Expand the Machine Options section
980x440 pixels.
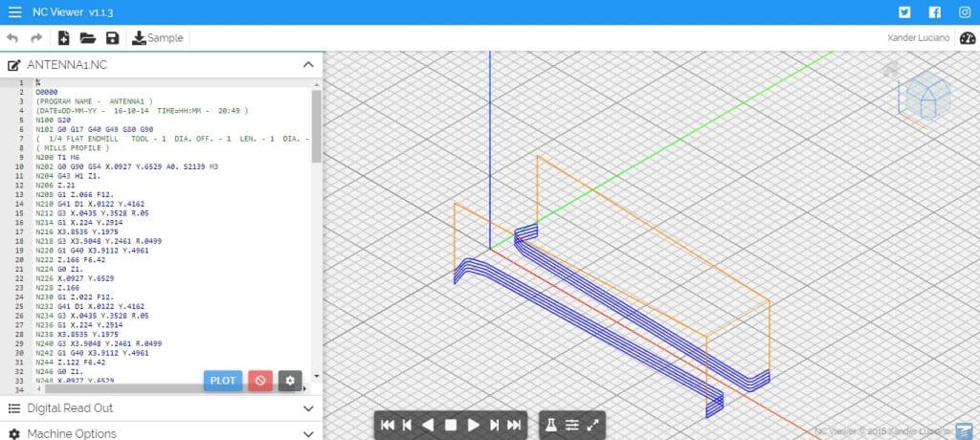tap(161, 433)
